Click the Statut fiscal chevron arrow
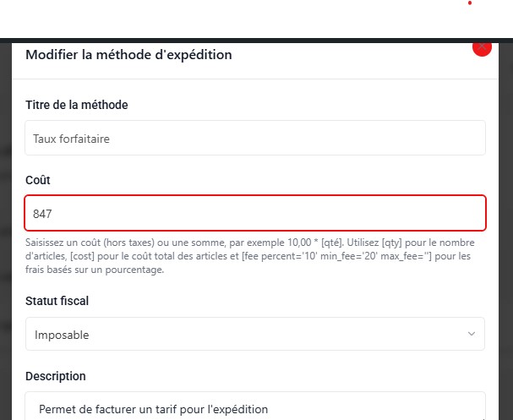Image resolution: width=513 pixels, height=420 pixels. point(471,335)
